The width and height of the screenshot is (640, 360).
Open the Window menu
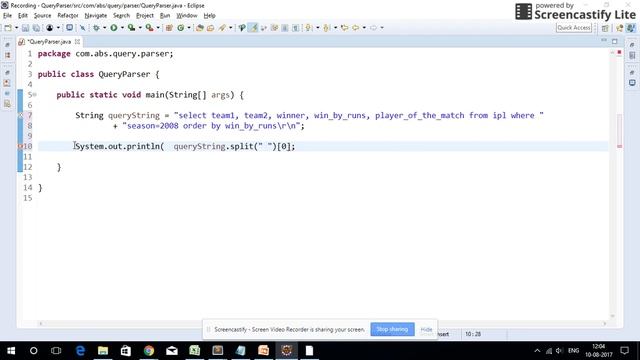click(x=187, y=16)
